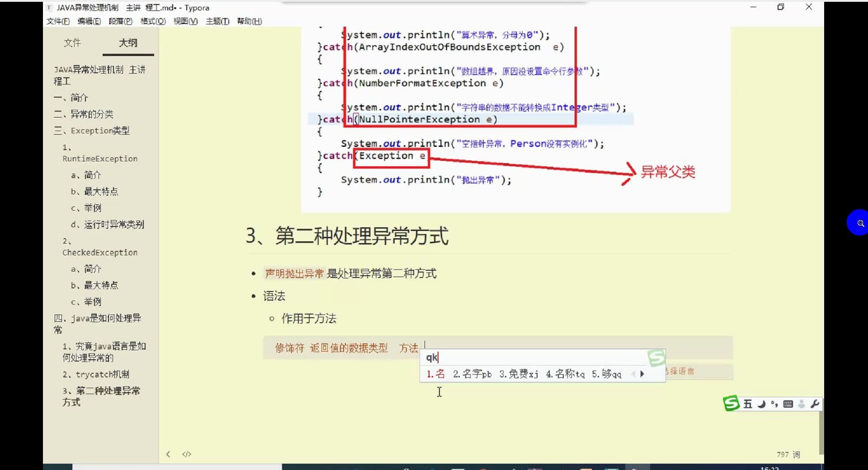Viewport: 868px width, 470px height.
Task: Open the 帮助(H) menu
Action: [x=250, y=21]
